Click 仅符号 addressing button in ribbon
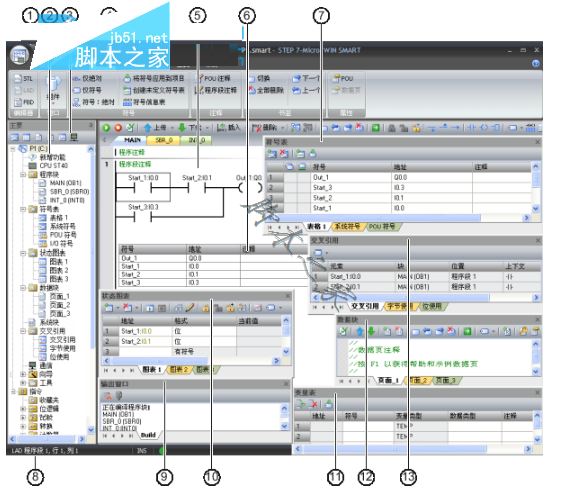 87,90
